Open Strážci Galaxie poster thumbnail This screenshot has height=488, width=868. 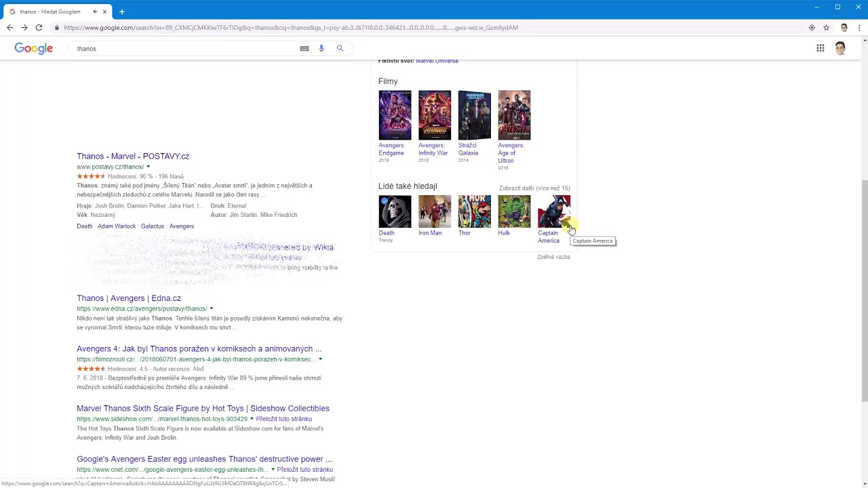(x=475, y=115)
